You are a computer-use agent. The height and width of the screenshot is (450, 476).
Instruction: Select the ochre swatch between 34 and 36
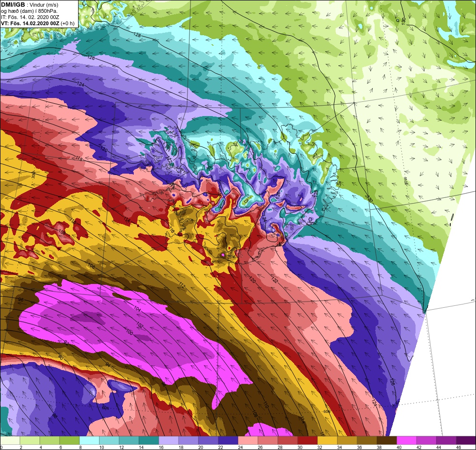(347, 440)
